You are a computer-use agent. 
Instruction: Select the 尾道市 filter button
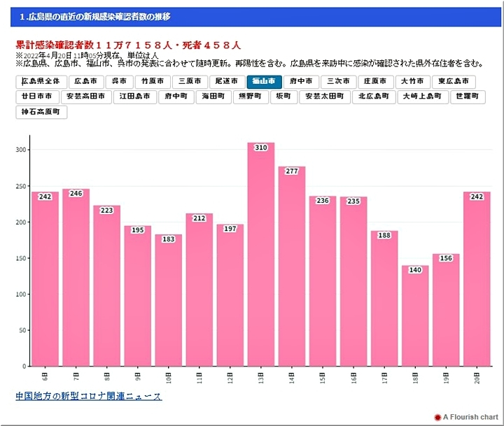click(x=227, y=82)
